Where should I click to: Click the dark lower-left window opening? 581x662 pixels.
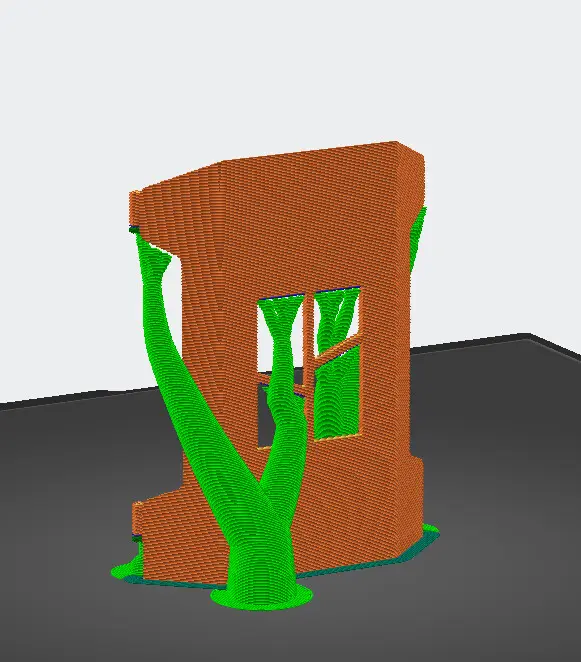[266, 416]
